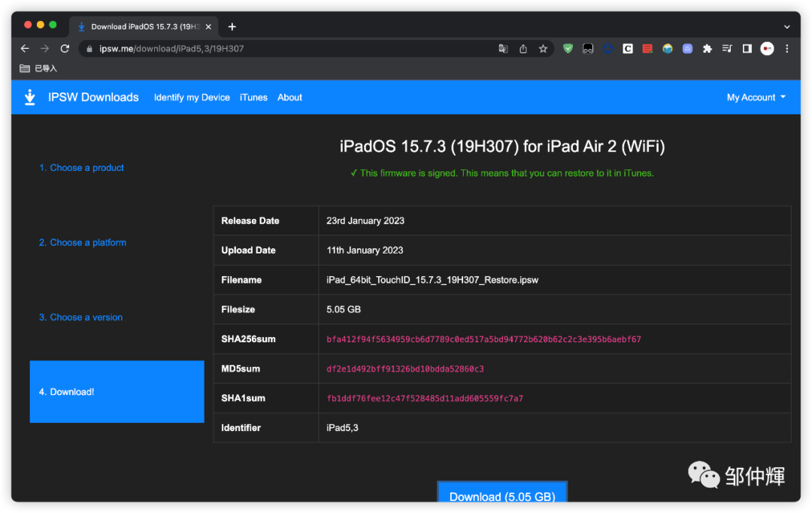
Task: Open the globe extension icon
Action: [x=668, y=49]
